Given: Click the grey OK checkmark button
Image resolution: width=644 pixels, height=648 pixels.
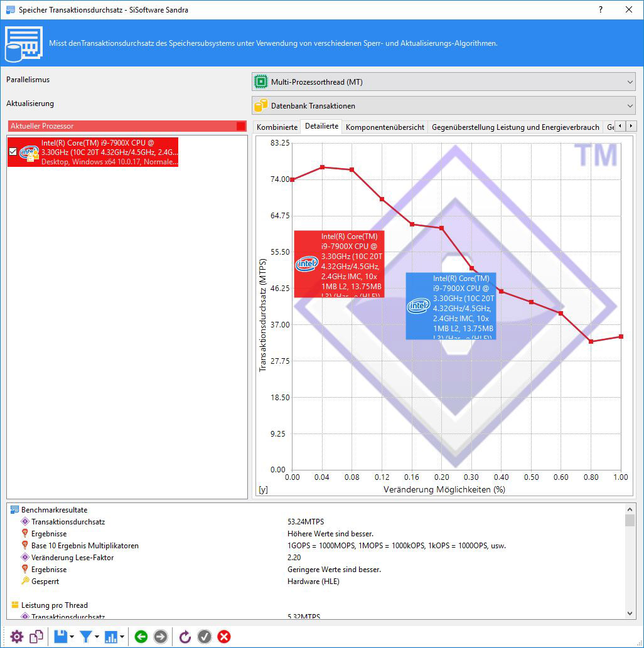Looking at the screenshot, I should tap(205, 637).
